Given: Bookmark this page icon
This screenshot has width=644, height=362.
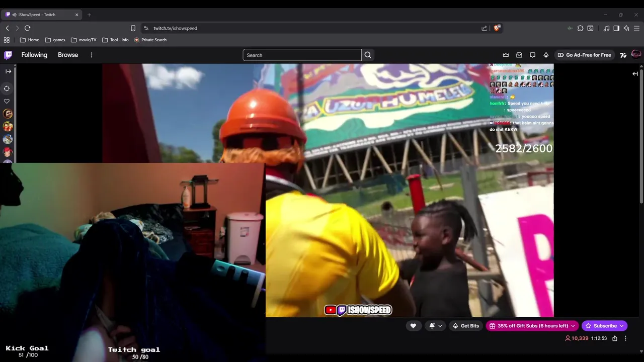Looking at the screenshot, I should (133, 28).
